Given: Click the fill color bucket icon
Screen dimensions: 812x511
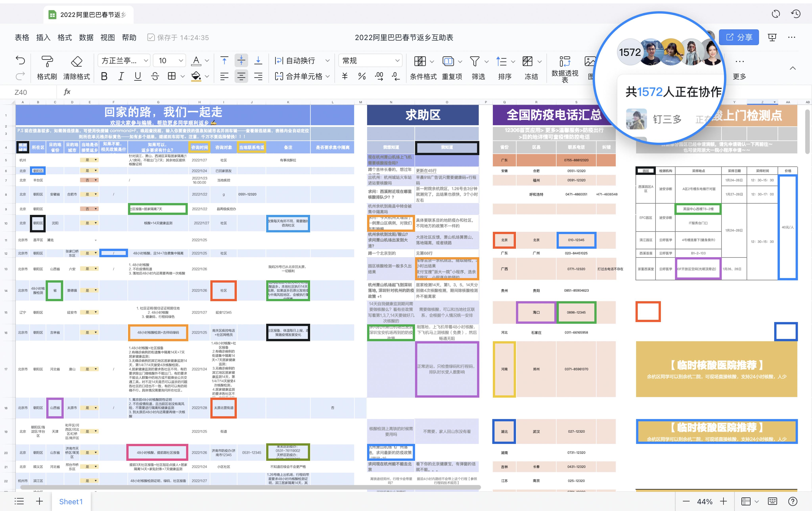Looking at the screenshot, I should click(196, 76).
